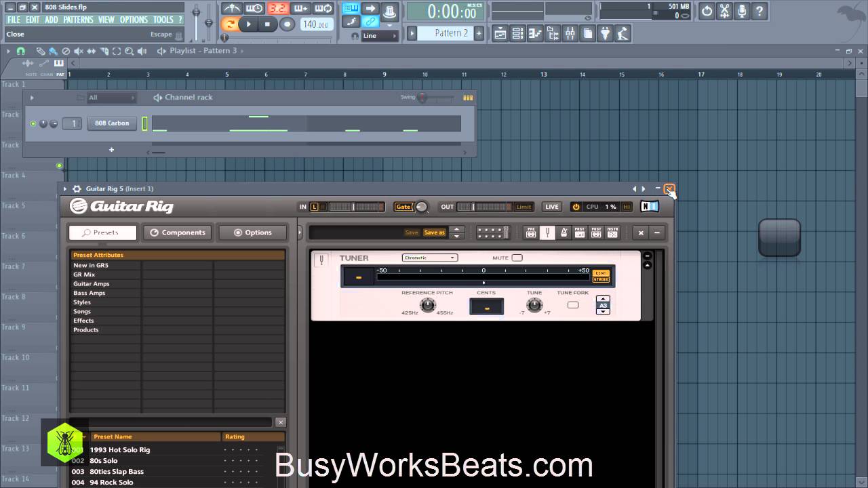868x488 pixels.
Task: Open the OPTIONS menu
Action: [x=134, y=20]
